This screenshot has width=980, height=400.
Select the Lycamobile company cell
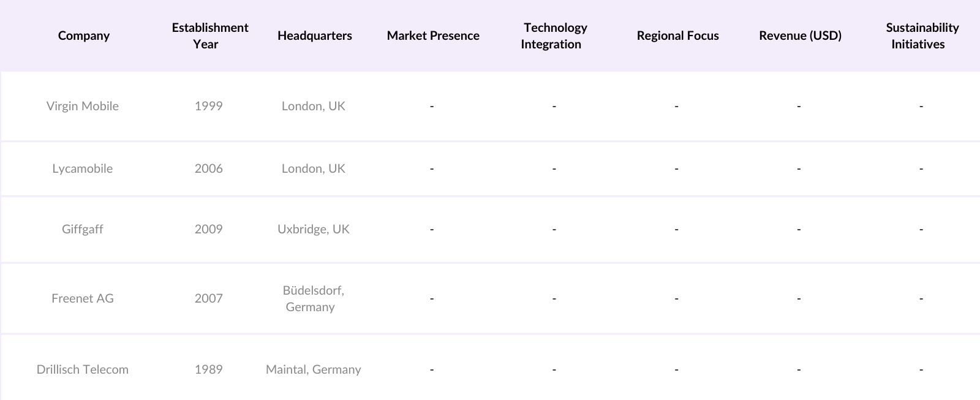pos(83,168)
